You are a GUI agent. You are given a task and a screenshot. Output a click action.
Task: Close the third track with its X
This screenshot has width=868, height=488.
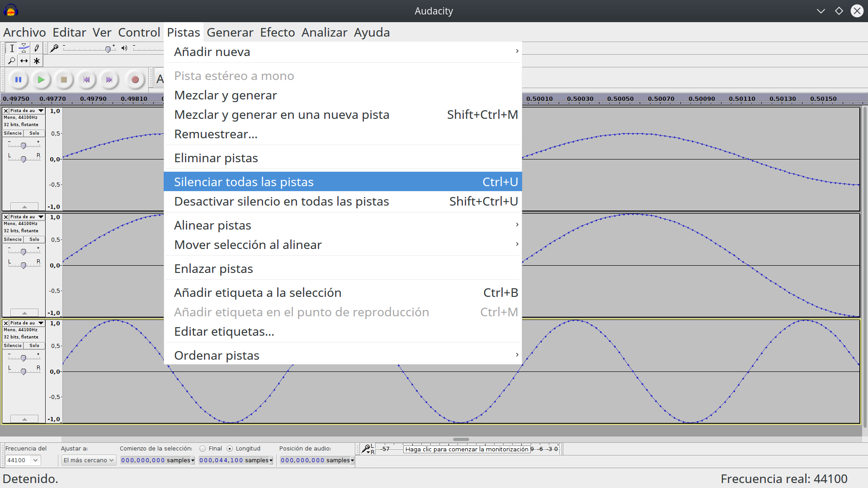point(6,323)
